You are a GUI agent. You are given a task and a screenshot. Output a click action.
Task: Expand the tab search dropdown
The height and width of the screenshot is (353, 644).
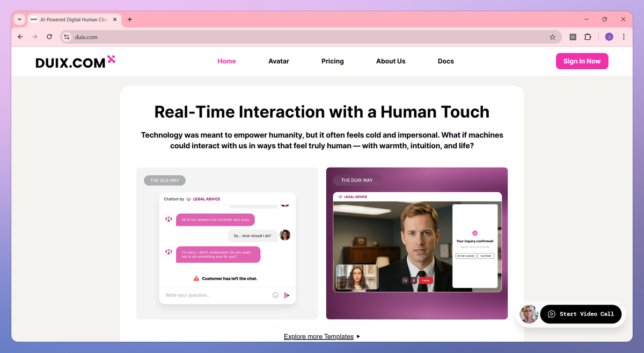pyautogui.click(x=20, y=20)
